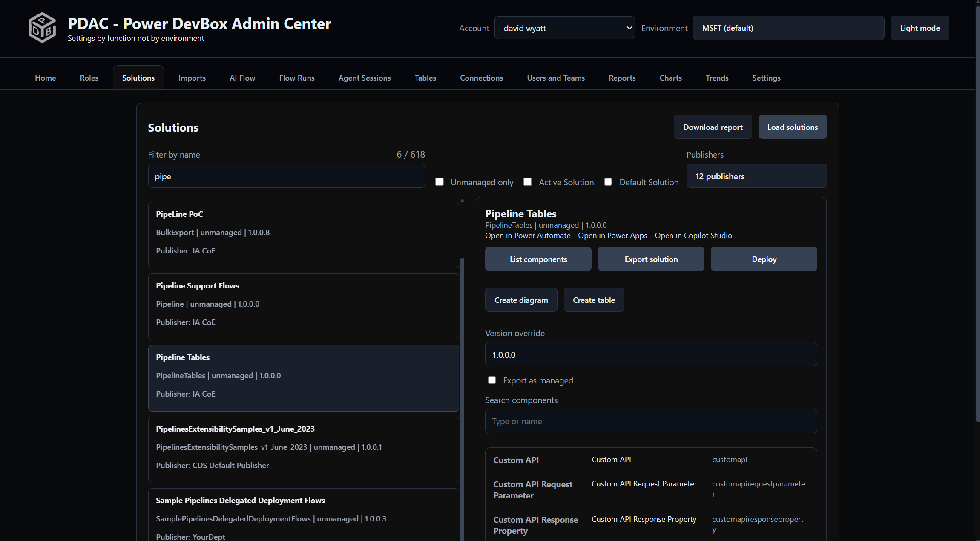Click the Load solutions button
The image size is (980, 541).
point(793,127)
